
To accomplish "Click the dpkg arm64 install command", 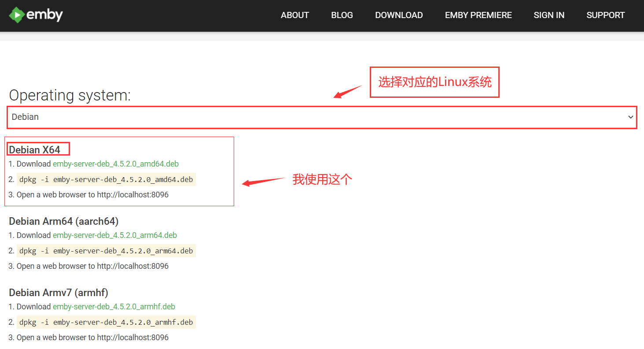I will 106,251.
